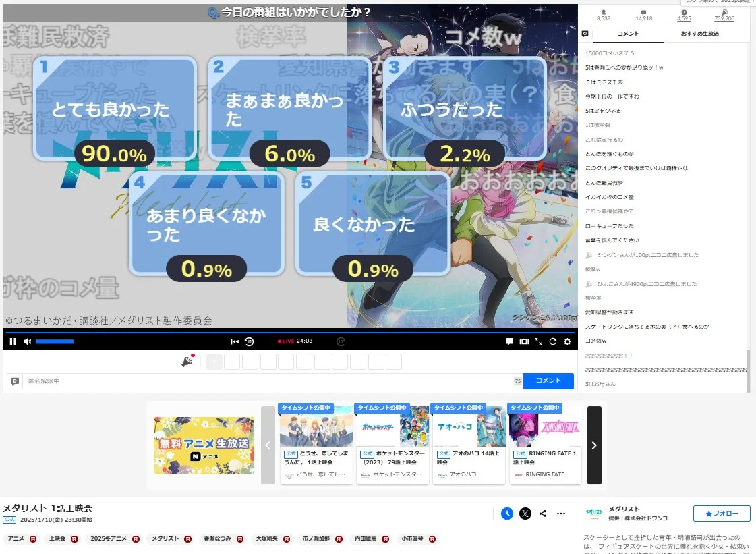Open the メダリスト channel name link
Image resolution: width=756 pixels, height=554 pixels.
click(624, 509)
